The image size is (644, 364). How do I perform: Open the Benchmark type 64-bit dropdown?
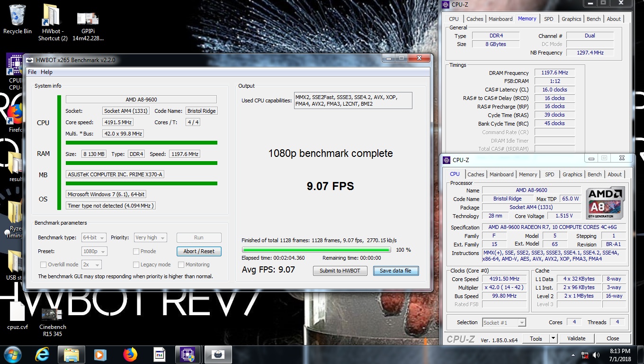coord(94,237)
